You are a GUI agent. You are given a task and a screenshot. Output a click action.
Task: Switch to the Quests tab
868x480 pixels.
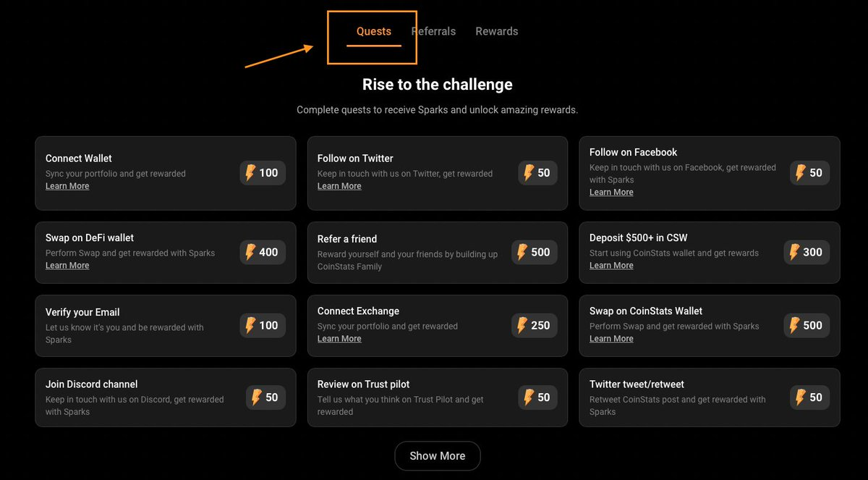[x=374, y=32]
